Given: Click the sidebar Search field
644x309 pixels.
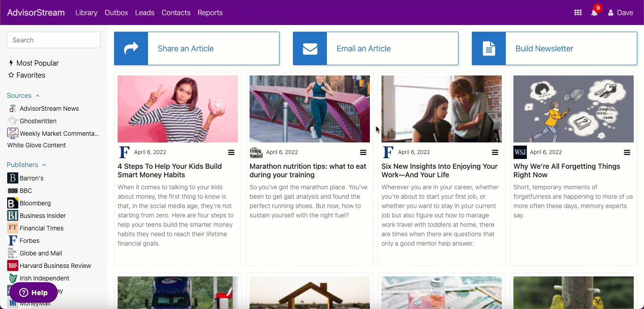Looking at the screenshot, I should click(54, 40).
